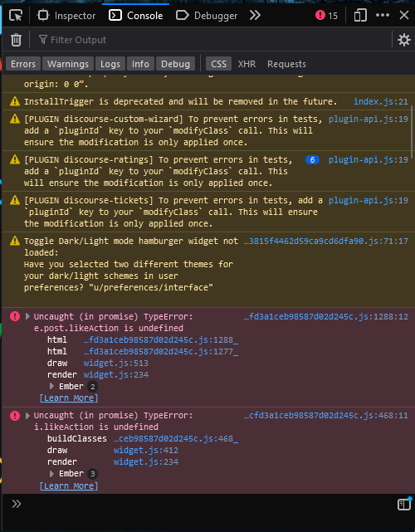Toggle responsive design mode icon
415x532 pixels.
tap(360, 16)
